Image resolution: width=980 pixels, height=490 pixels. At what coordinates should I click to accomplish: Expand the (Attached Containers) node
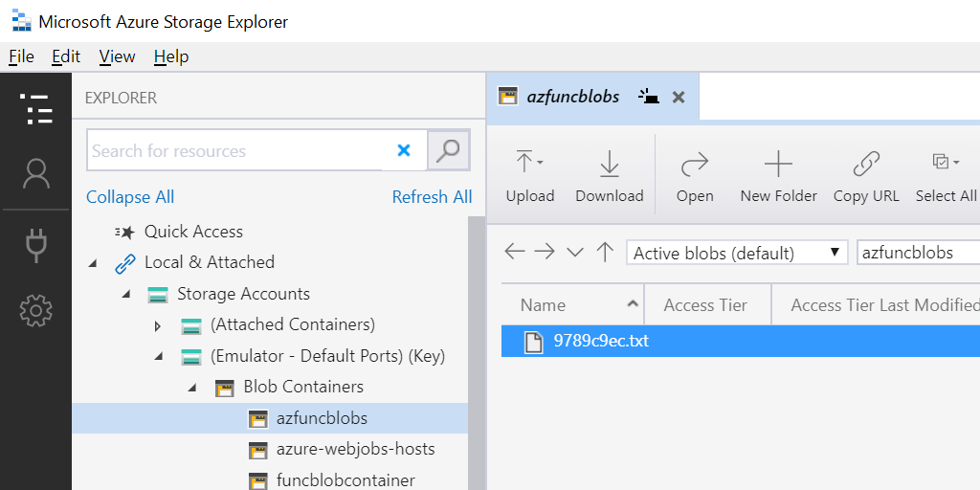(x=159, y=325)
